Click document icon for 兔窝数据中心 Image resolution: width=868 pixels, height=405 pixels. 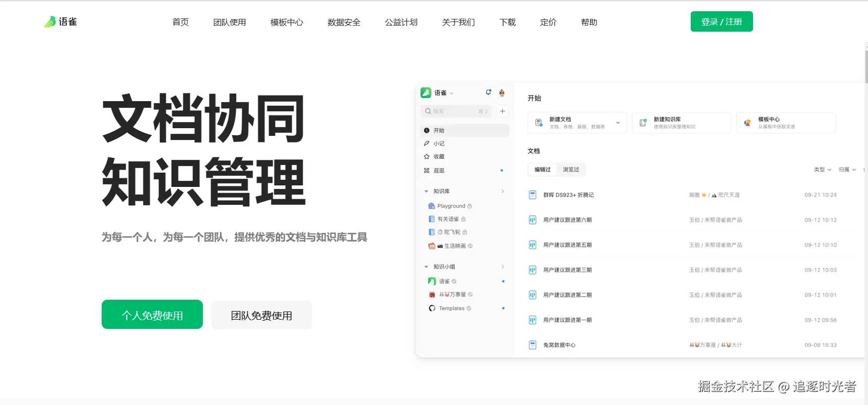[532, 345]
